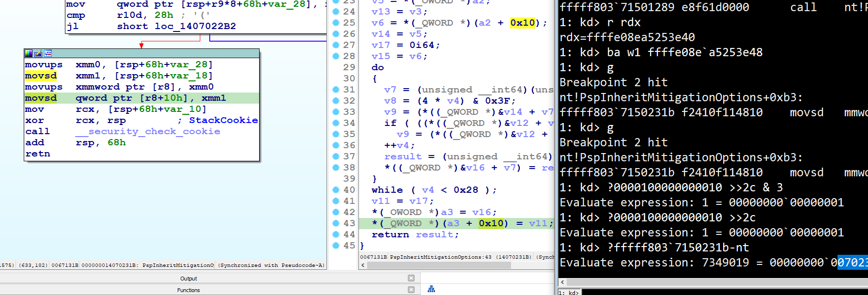The image size is (868, 295).
Task: Click the selected hex value in WinDbg's last line
Action: click(x=852, y=262)
